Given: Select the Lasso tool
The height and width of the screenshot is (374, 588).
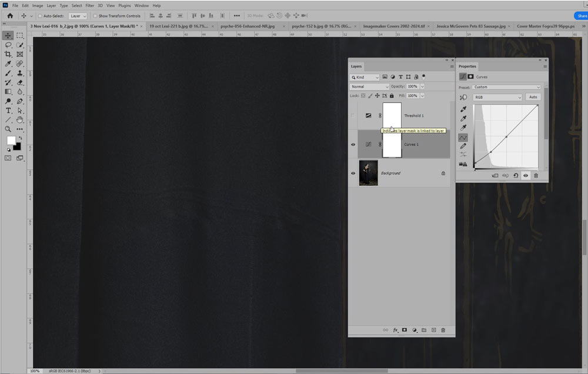Looking at the screenshot, I should click(x=8, y=45).
